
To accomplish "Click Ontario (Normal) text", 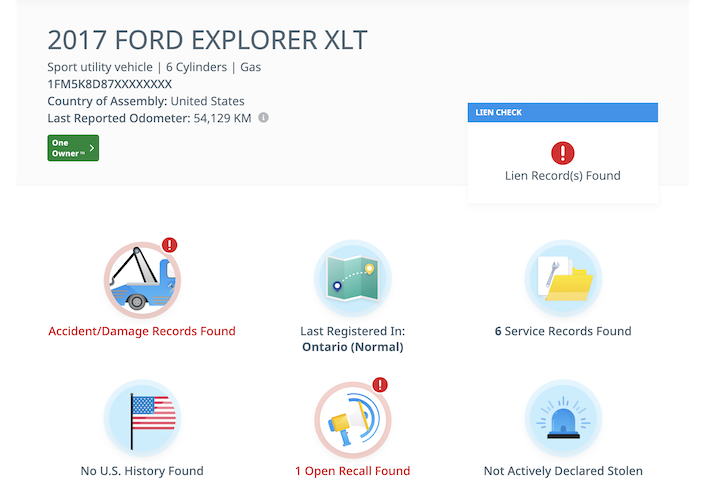I will pyautogui.click(x=353, y=347).
